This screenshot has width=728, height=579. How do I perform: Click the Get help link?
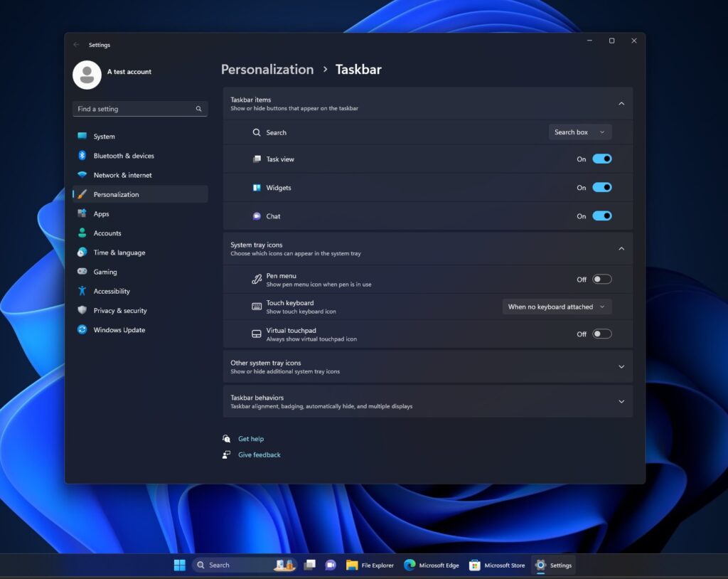coord(251,438)
